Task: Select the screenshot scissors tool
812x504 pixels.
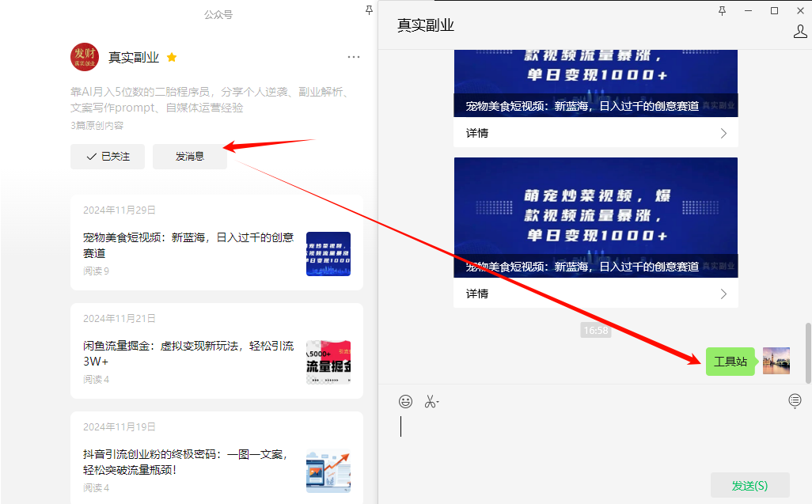Action: (x=428, y=401)
